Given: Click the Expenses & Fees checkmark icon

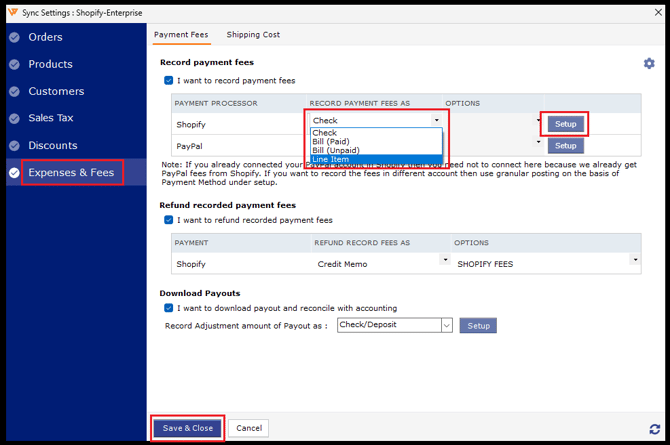Looking at the screenshot, I should pyautogui.click(x=14, y=173).
